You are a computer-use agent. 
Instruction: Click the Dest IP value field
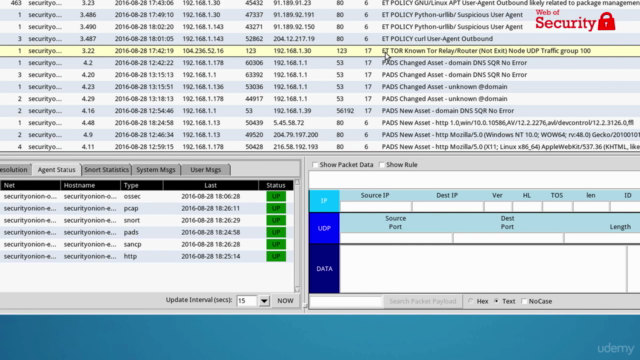point(447,207)
